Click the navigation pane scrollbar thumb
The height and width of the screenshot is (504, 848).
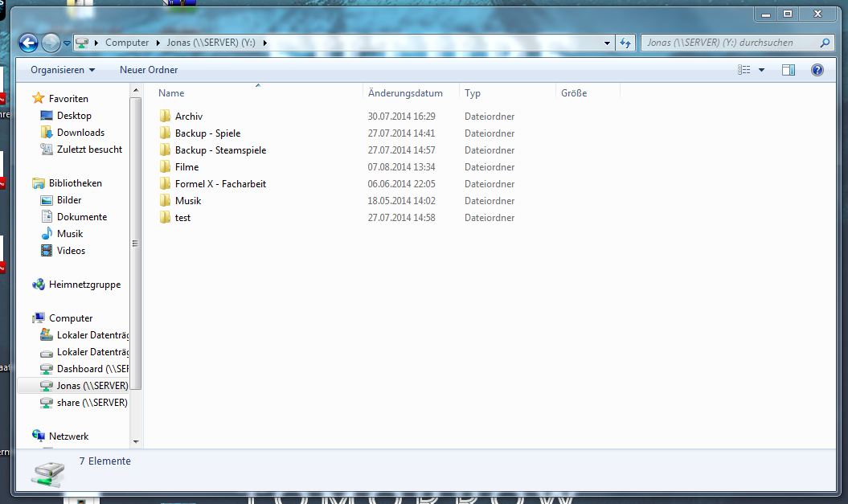[x=136, y=244]
